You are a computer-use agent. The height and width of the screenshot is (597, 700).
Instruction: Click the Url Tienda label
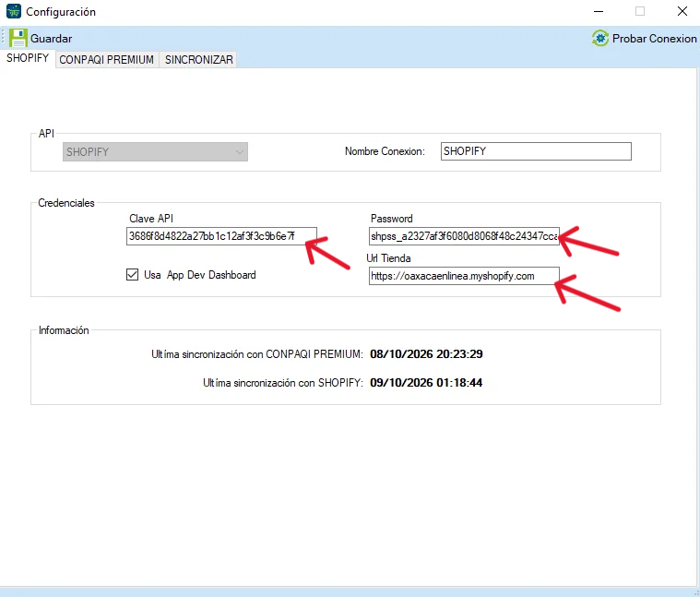click(x=388, y=258)
